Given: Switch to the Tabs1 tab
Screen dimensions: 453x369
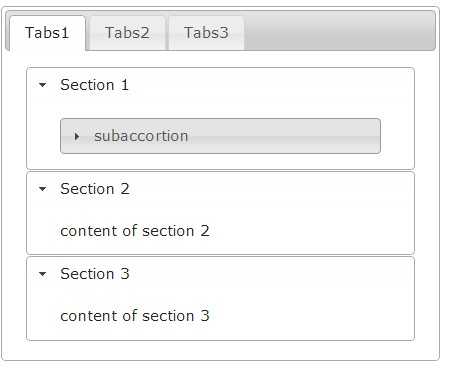Looking at the screenshot, I should click(x=47, y=33).
